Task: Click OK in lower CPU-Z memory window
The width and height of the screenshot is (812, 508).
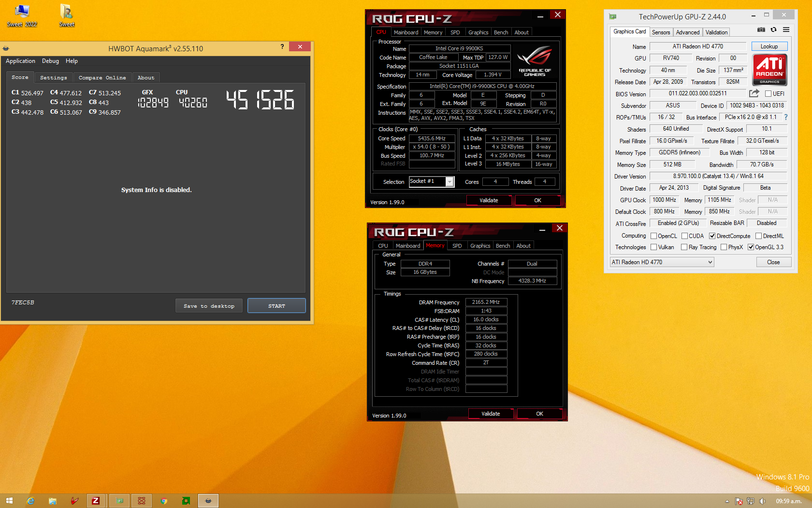Action: [539, 414]
